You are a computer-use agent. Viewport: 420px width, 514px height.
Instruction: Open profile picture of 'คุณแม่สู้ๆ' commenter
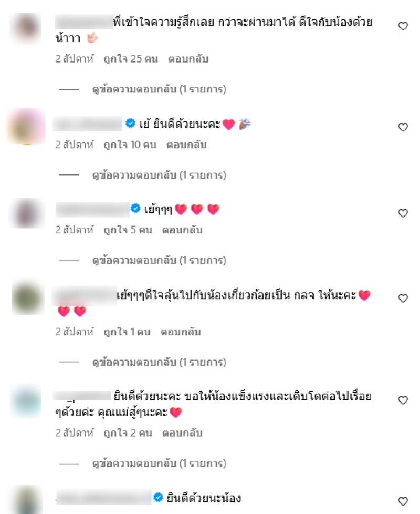(27, 401)
